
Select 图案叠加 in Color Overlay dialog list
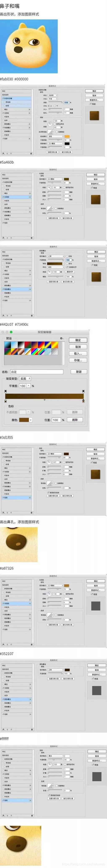(x=17, y=707)
